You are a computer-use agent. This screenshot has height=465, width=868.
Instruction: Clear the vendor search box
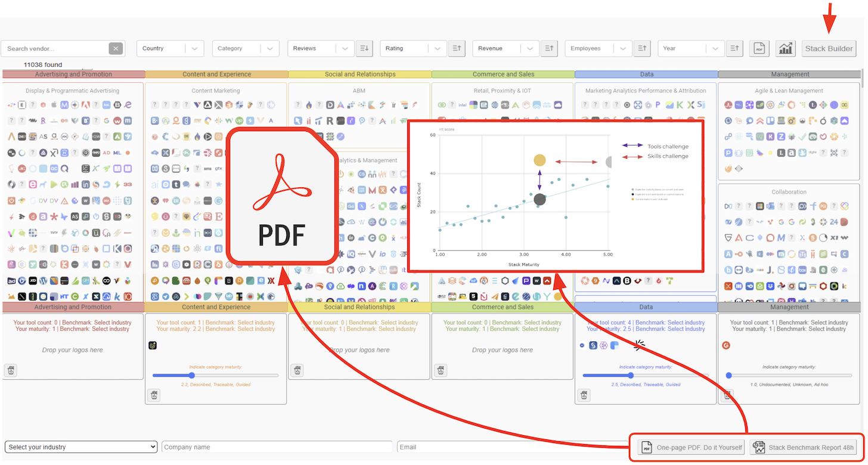tap(116, 49)
